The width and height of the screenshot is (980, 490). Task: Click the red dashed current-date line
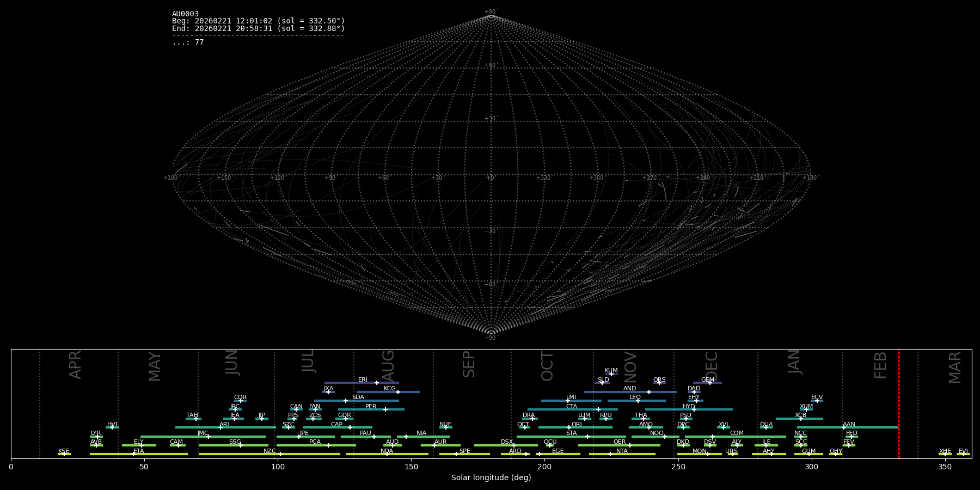[x=899, y=403]
